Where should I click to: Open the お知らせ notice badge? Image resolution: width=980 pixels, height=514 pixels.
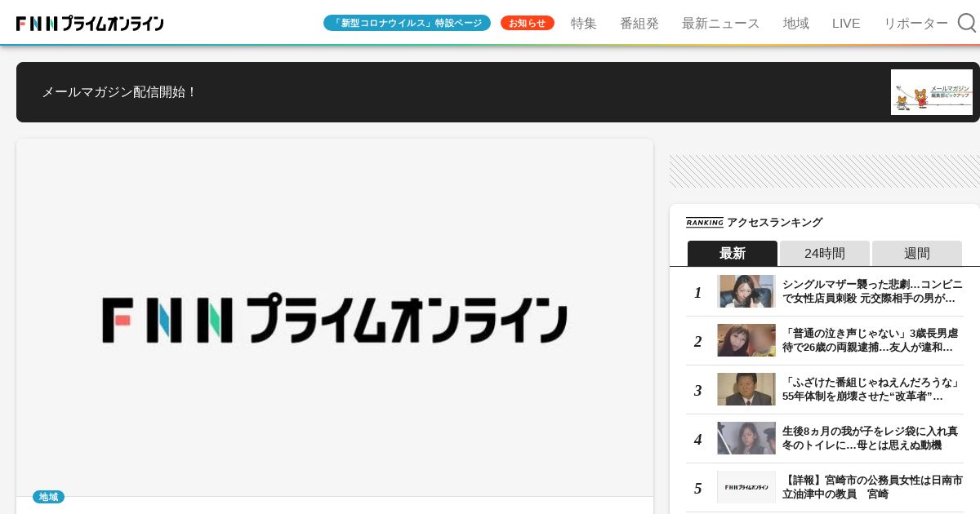pos(528,23)
